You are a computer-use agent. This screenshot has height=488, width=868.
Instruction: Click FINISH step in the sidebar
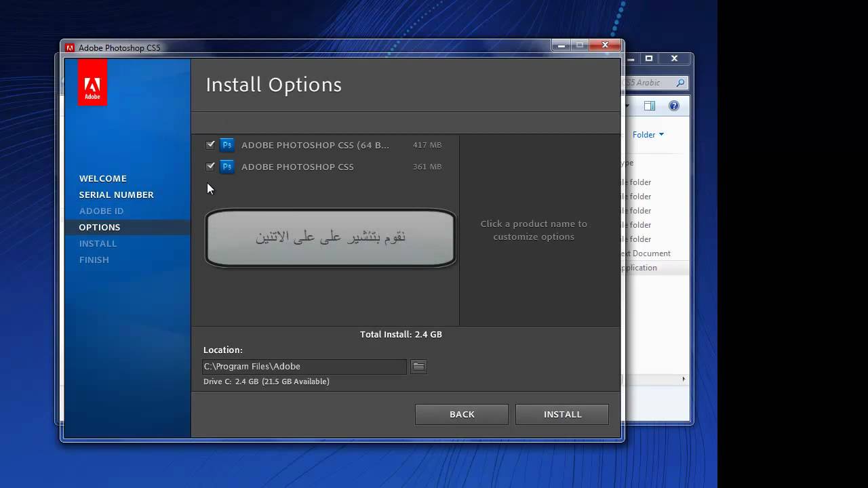coord(94,260)
